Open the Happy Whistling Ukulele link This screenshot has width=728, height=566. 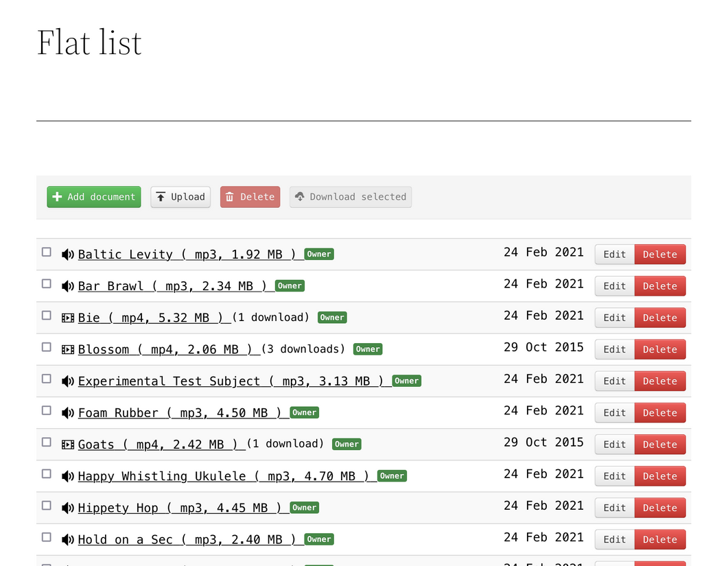coord(227,476)
